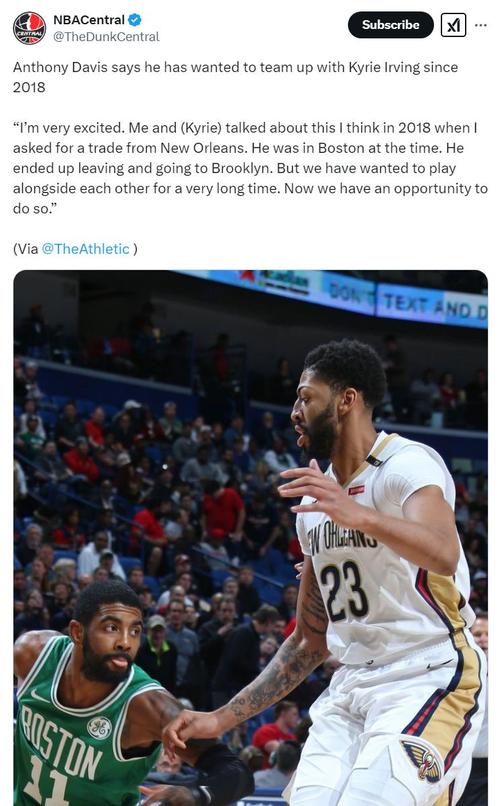Click the Pelicans logo on the white shorts

(x=422, y=760)
